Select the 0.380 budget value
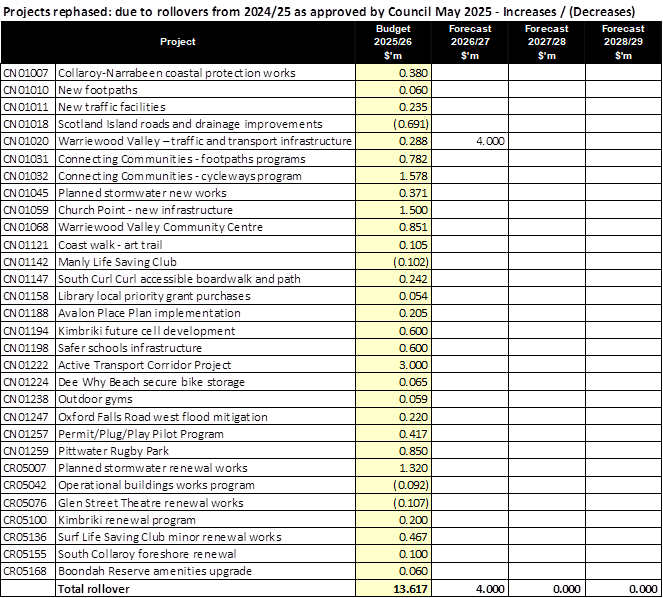Viewport: 663px width, 598px height. (x=413, y=73)
